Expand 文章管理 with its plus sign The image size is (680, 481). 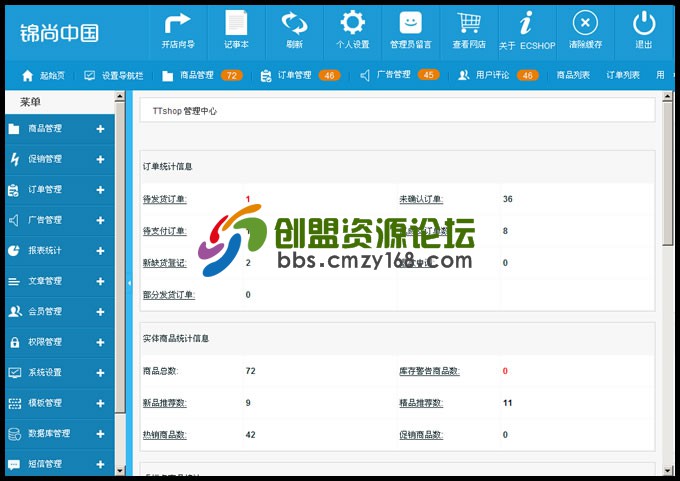point(100,281)
